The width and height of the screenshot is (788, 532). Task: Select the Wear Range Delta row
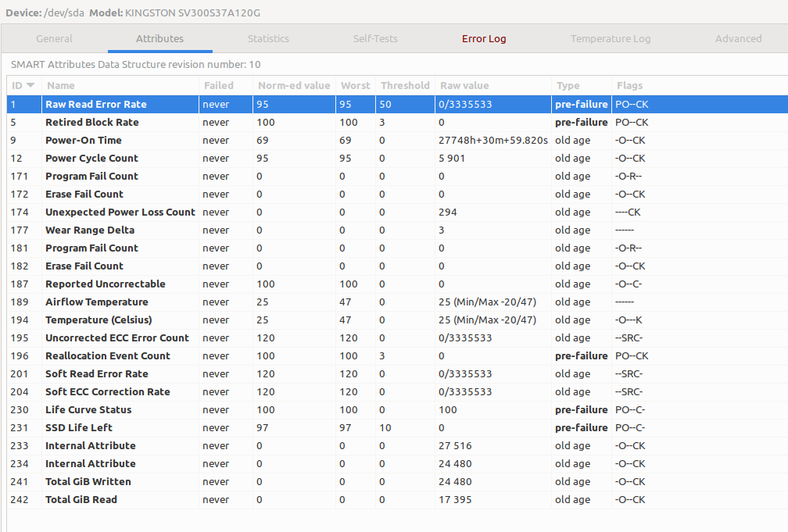point(397,230)
